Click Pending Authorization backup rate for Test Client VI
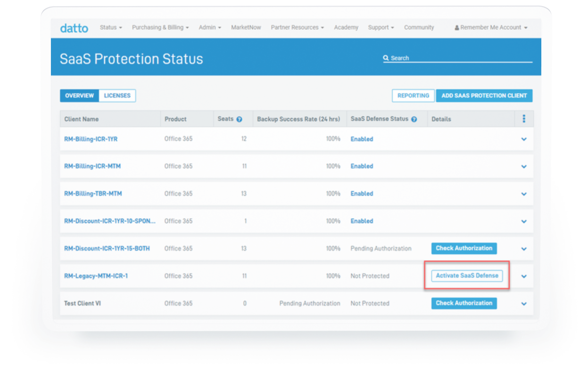 [310, 303]
